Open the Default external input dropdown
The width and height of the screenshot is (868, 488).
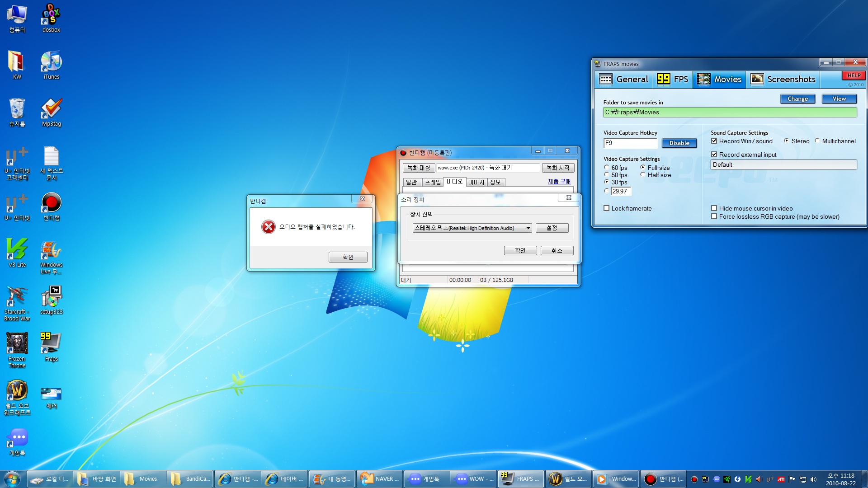click(x=783, y=164)
